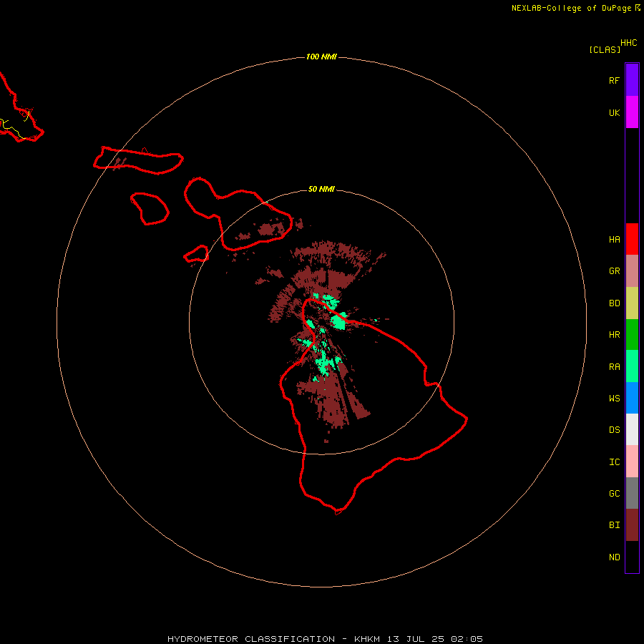
Task: Click the HA legend label
Action: coord(614,240)
